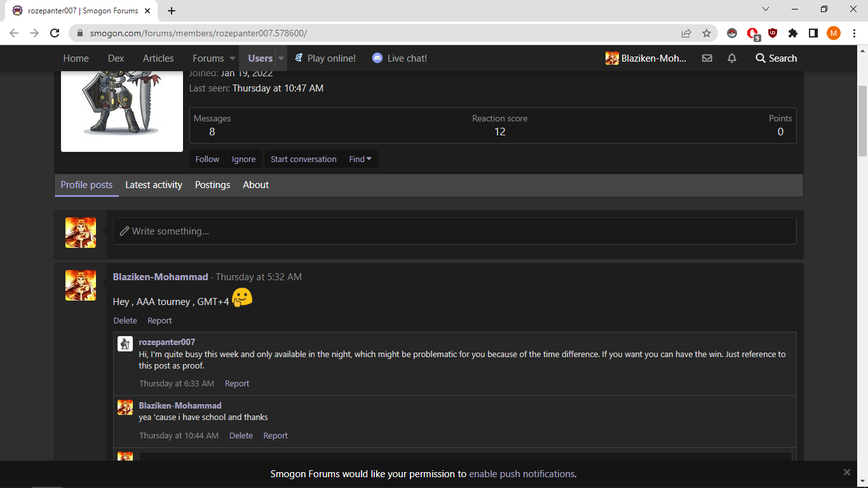Click the Play online swirl icon
868x488 pixels.
(x=299, y=58)
